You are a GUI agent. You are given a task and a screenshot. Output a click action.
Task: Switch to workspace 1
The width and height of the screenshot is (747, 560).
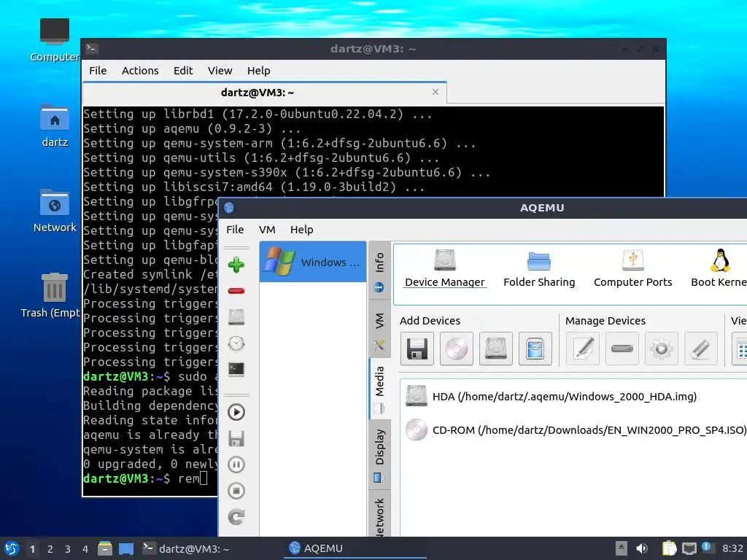pos(32,549)
